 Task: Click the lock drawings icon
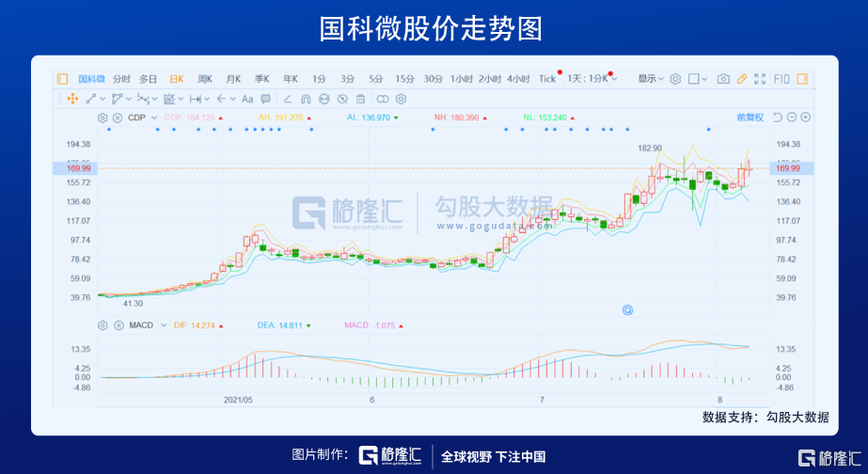[x=324, y=99]
